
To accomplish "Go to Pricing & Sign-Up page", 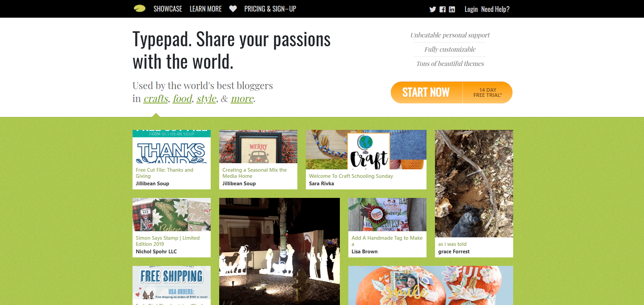I will click(x=270, y=9).
